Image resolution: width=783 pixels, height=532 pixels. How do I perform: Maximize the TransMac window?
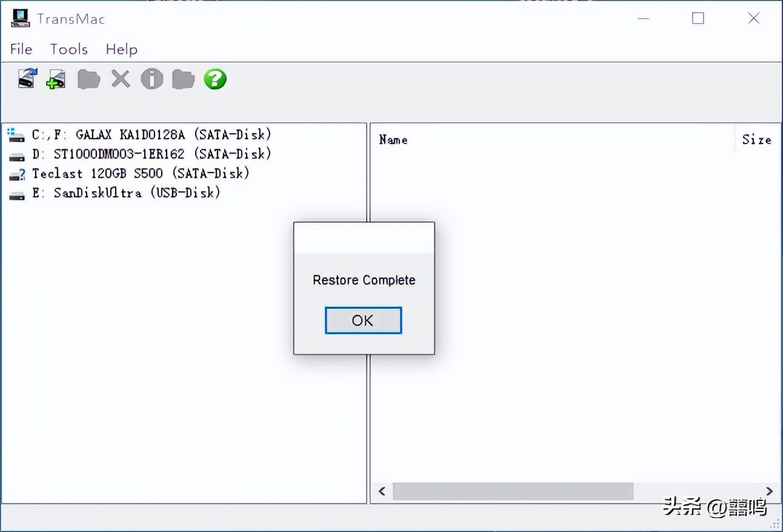(x=698, y=18)
